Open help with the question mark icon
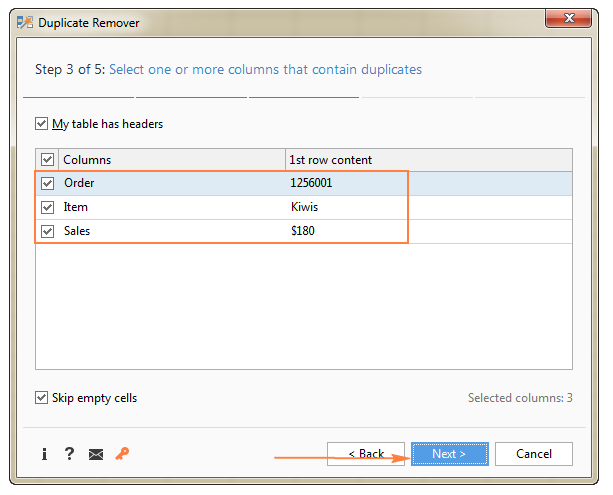The image size is (613, 495). [69, 454]
